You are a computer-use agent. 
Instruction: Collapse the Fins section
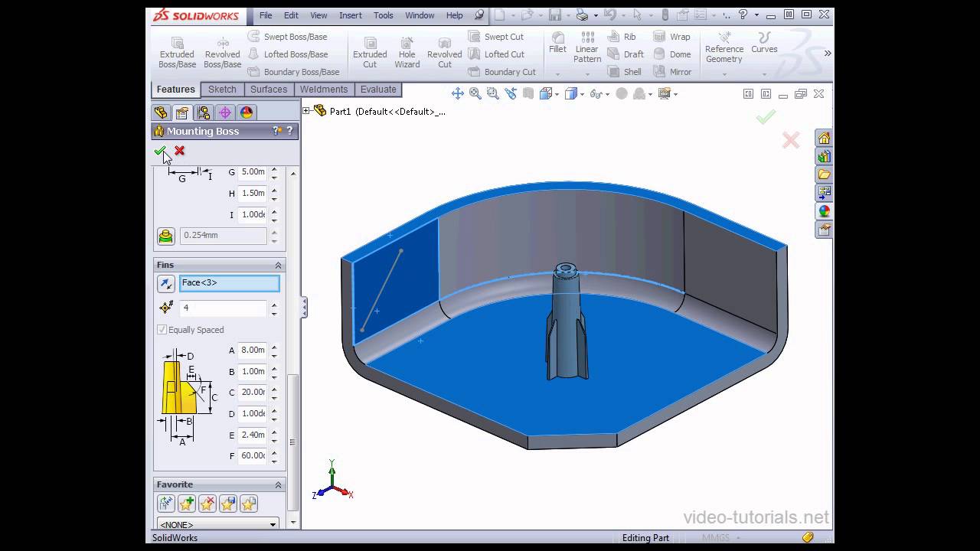(278, 265)
